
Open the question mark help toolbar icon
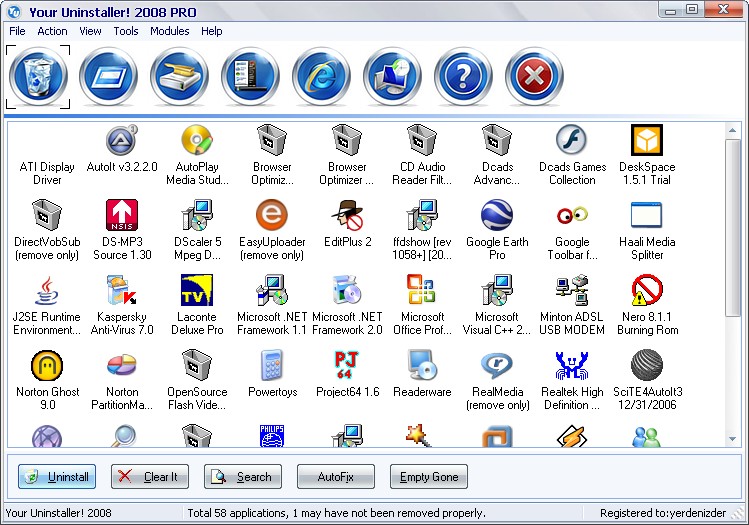click(x=463, y=76)
